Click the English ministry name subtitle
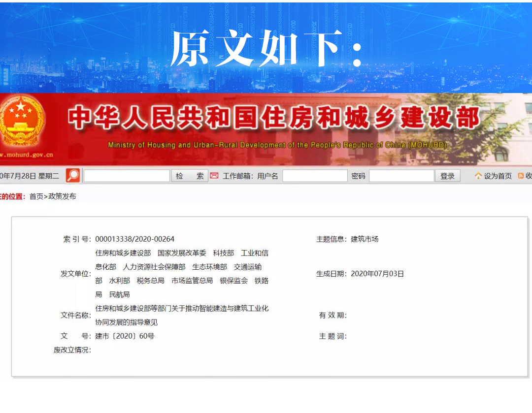This screenshot has width=532, height=413. (277, 145)
